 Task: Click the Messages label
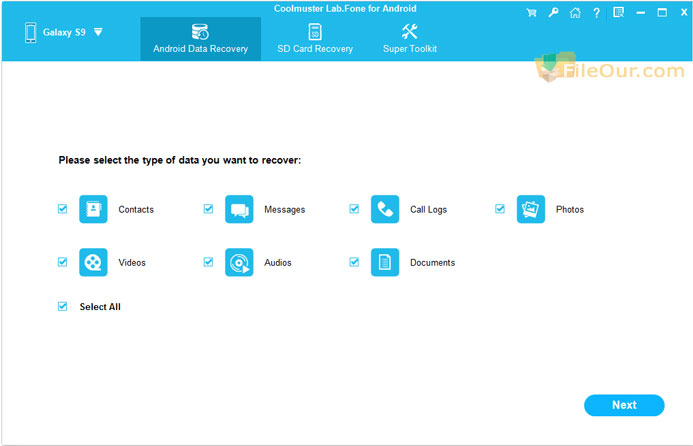(x=285, y=210)
